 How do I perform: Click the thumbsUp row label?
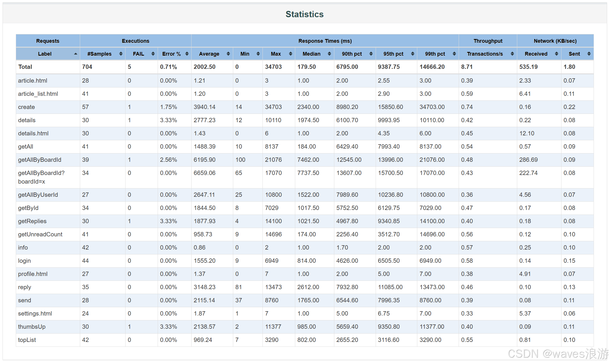(x=32, y=327)
